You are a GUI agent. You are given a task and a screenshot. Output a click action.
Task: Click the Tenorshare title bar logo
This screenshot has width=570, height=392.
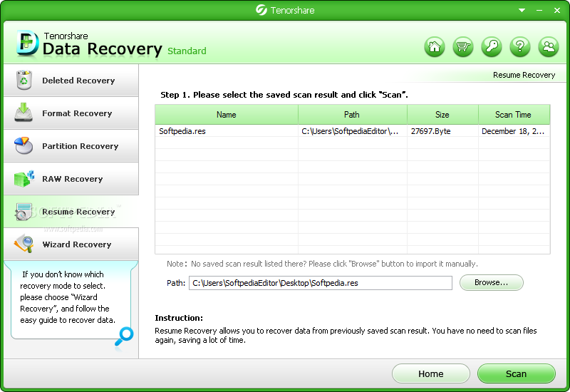(261, 10)
